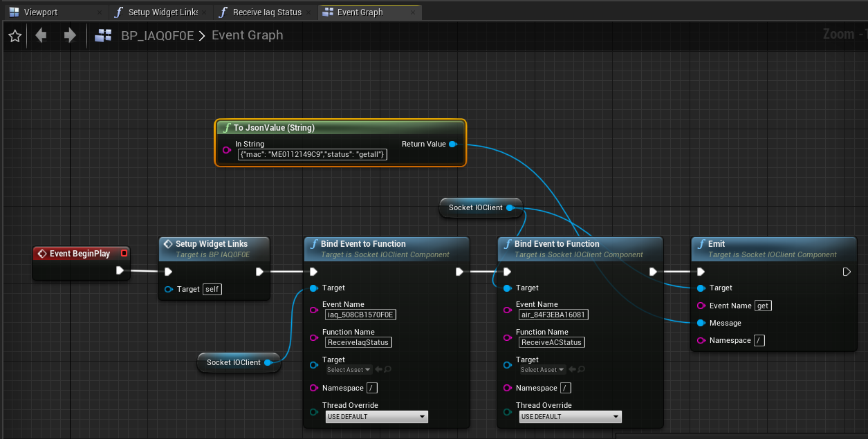Open the first Thread Override USE DEFAULT dropdown

[x=376, y=417]
